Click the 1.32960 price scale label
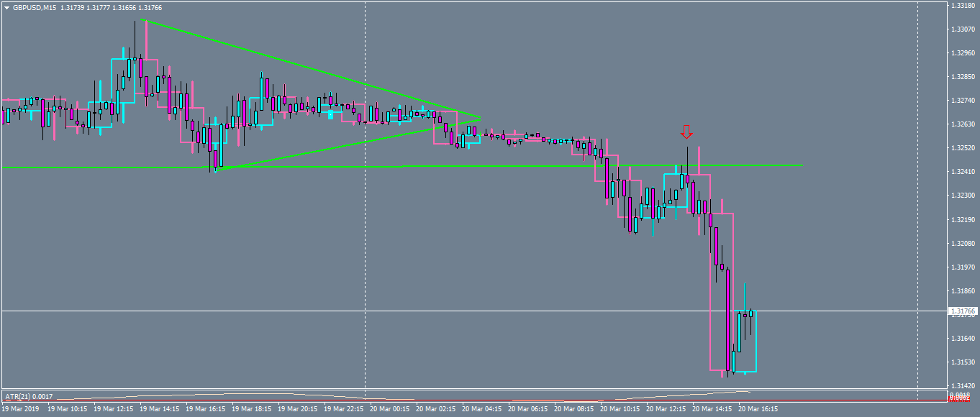The image size is (980, 417). click(963, 53)
